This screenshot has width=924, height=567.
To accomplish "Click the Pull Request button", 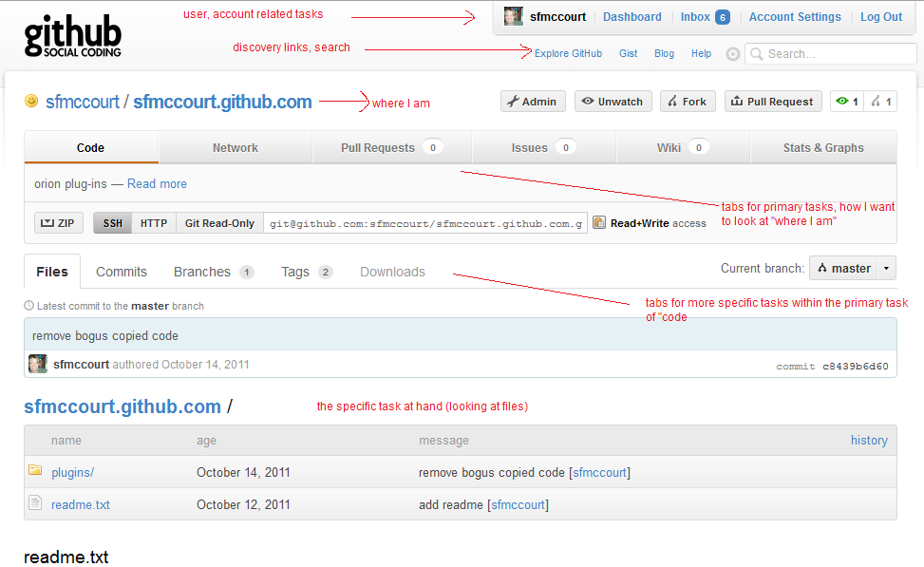I will pos(773,102).
